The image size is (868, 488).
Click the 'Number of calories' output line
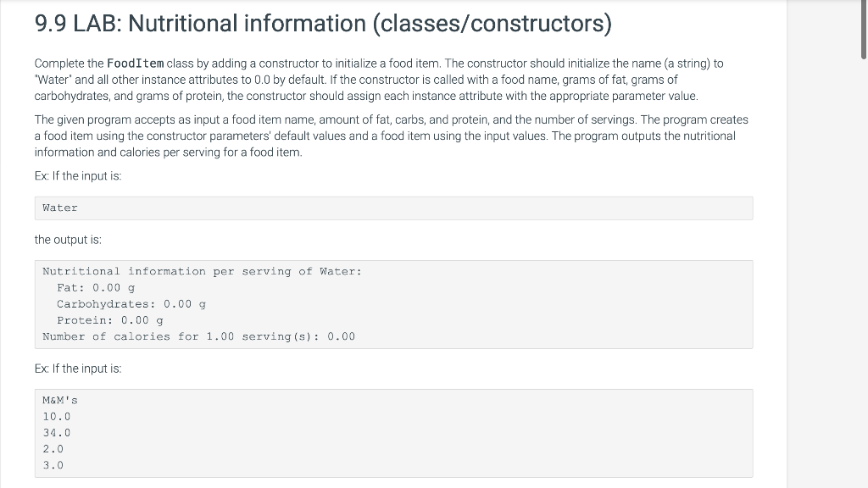[198, 336]
